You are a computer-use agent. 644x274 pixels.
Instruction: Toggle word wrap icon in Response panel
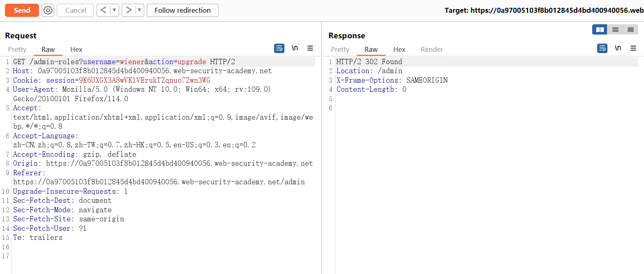pos(602,49)
